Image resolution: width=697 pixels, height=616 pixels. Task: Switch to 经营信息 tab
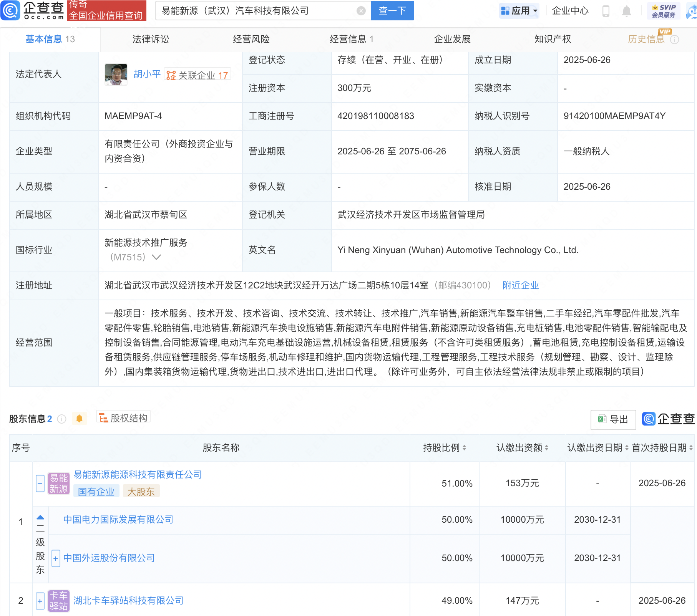[352, 39]
